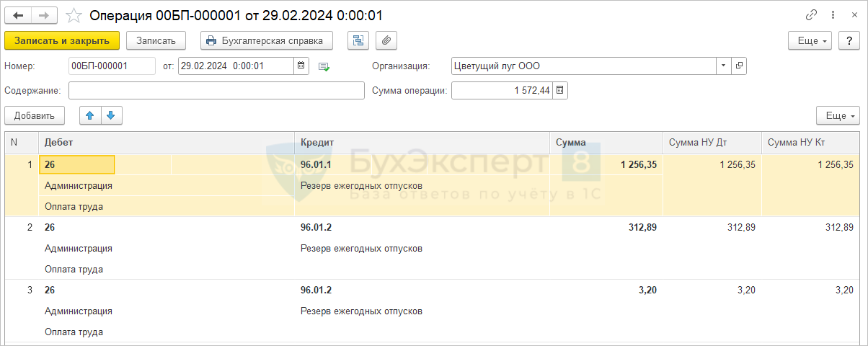Select the amount 3,20 in Сумма column

tap(648, 290)
